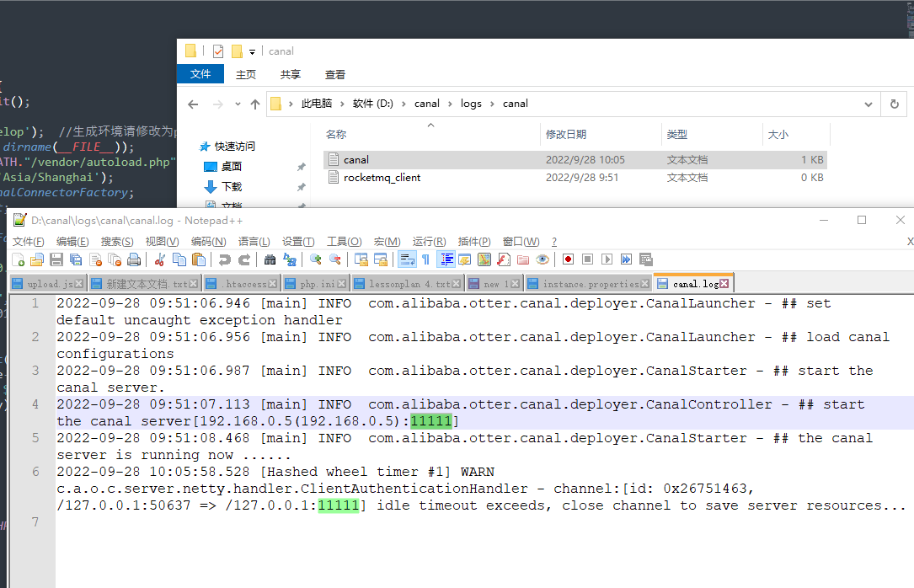Open the 文件(F) menu in Notepad++
This screenshot has width=914, height=588.
[28, 242]
